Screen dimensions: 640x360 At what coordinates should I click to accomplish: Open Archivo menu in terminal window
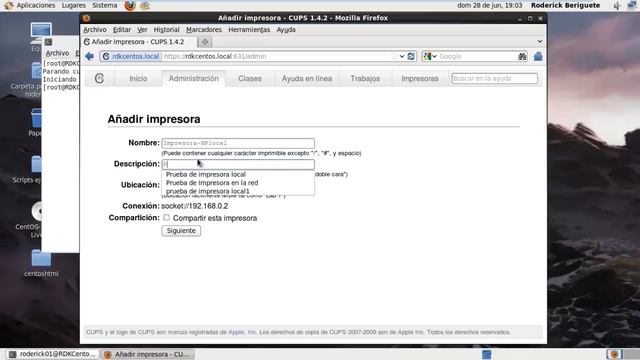pyautogui.click(x=57, y=53)
